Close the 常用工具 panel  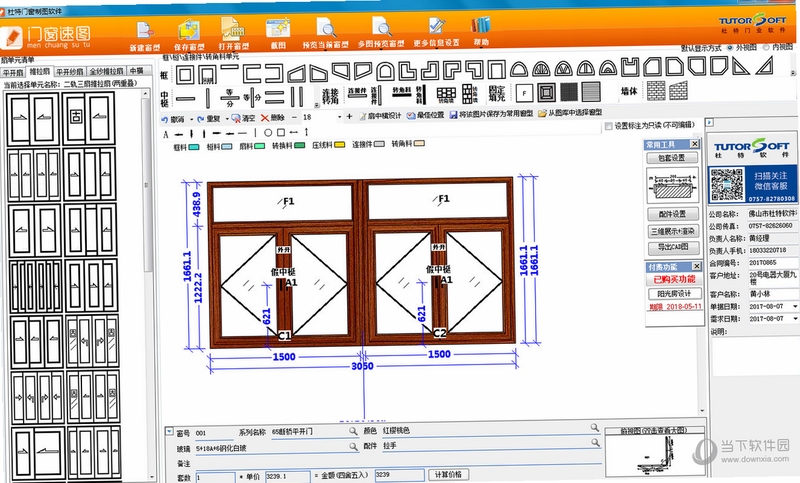[694, 144]
